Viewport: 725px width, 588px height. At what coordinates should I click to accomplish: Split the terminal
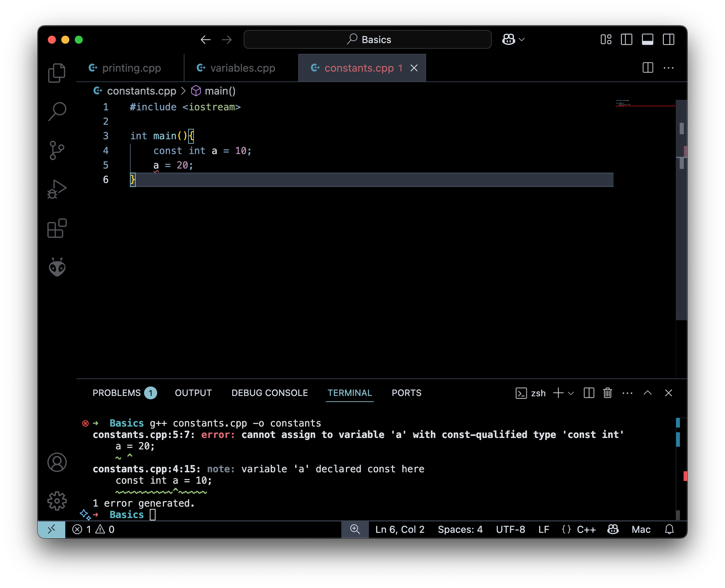click(589, 393)
